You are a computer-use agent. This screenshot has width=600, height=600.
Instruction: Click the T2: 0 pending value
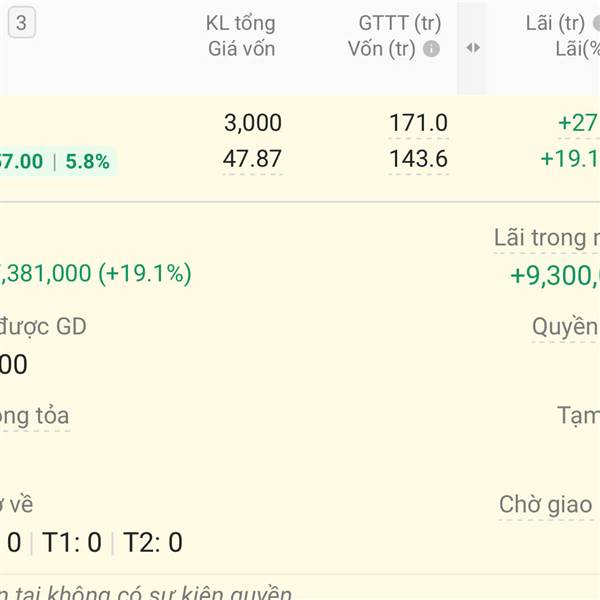click(153, 542)
